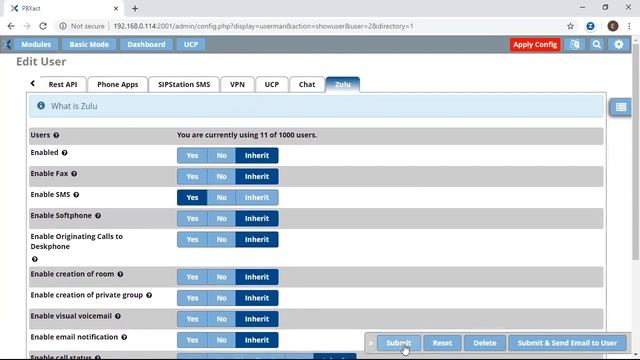Select the Zulu tab

(x=343, y=84)
